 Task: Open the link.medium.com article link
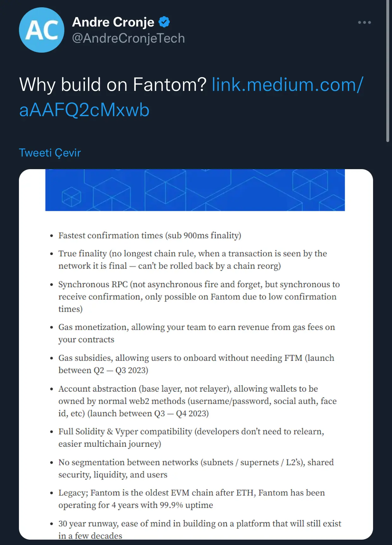click(x=288, y=85)
